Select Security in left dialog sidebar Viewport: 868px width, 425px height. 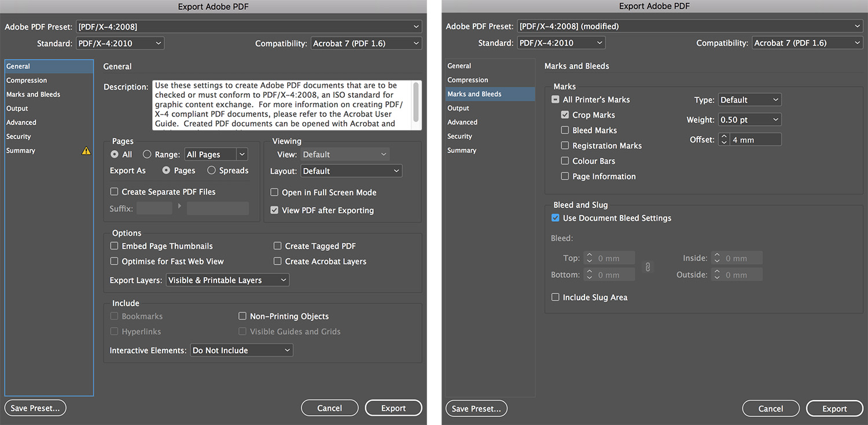(x=49, y=137)
